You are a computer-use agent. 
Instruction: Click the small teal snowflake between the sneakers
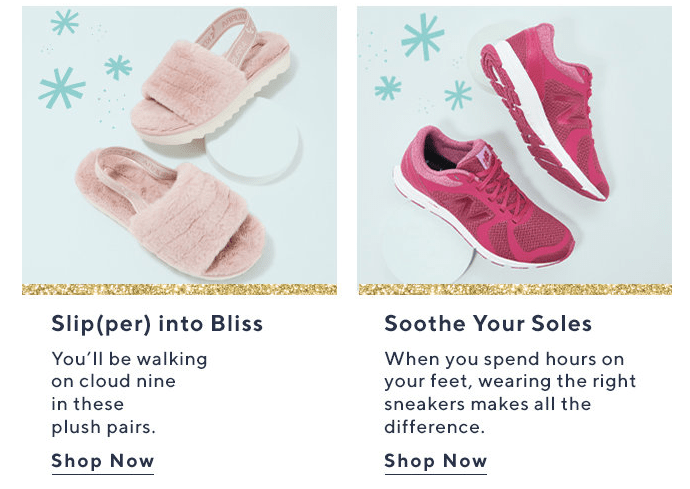pos(458,94)
